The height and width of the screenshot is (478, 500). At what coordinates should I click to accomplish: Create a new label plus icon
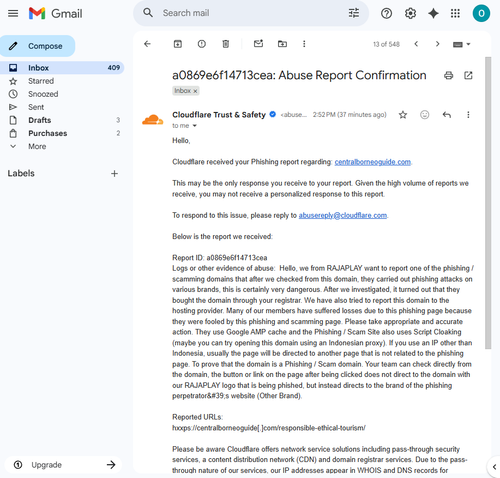tap(114, 173)
